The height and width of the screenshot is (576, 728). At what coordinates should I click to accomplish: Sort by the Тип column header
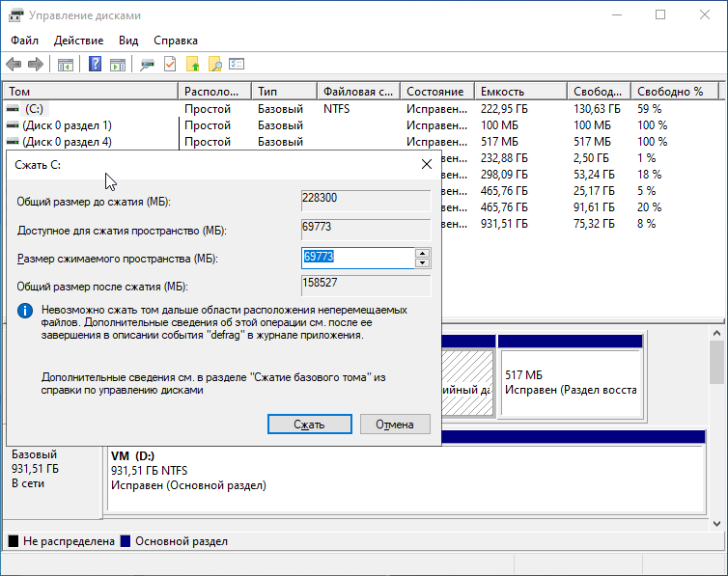[285, 92]
